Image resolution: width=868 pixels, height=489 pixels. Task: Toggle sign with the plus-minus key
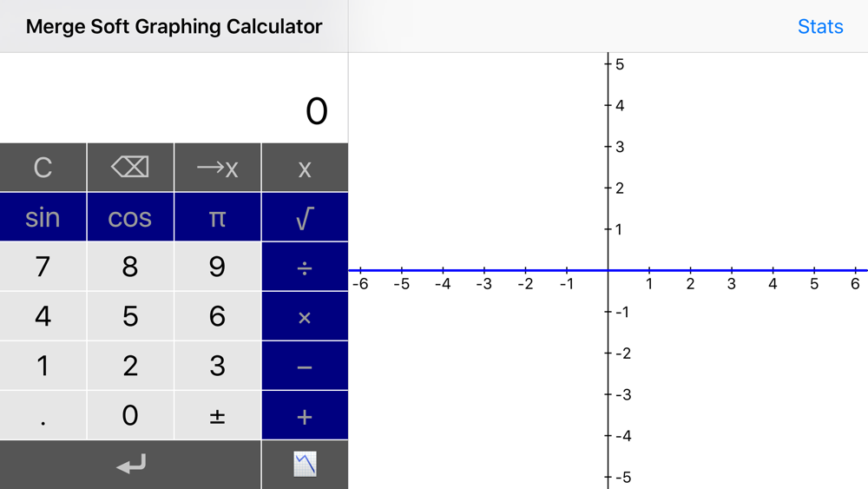(218, 415)
